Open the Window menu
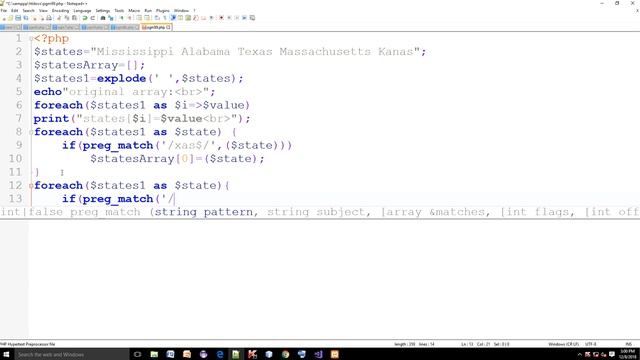 coord(182,11)
